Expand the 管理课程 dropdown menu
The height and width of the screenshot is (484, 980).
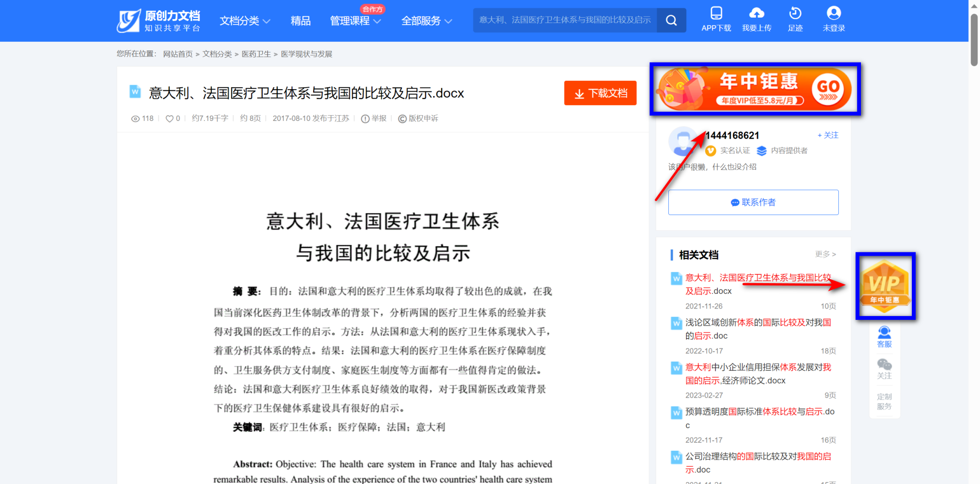(355, 21)
